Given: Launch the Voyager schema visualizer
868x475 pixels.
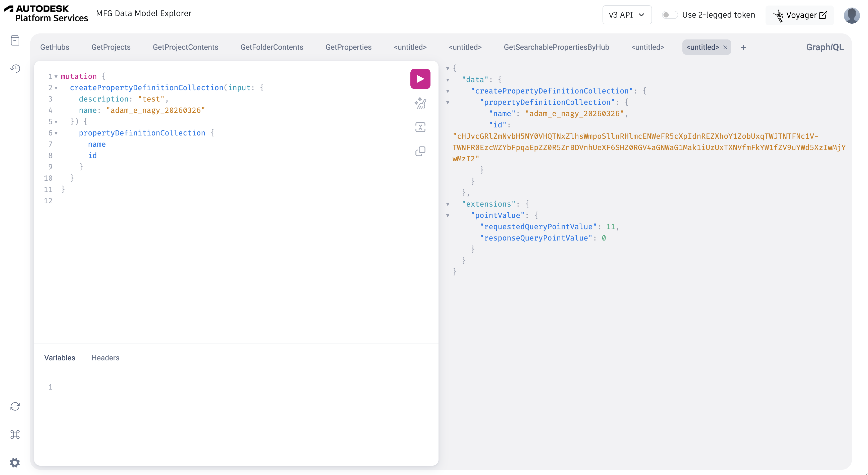Looking at the screenshot, I should coord(800,15).
